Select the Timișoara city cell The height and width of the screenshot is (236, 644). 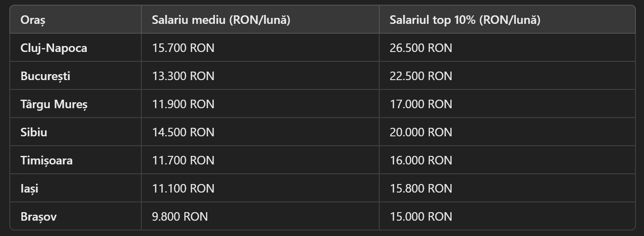point(46,161)
